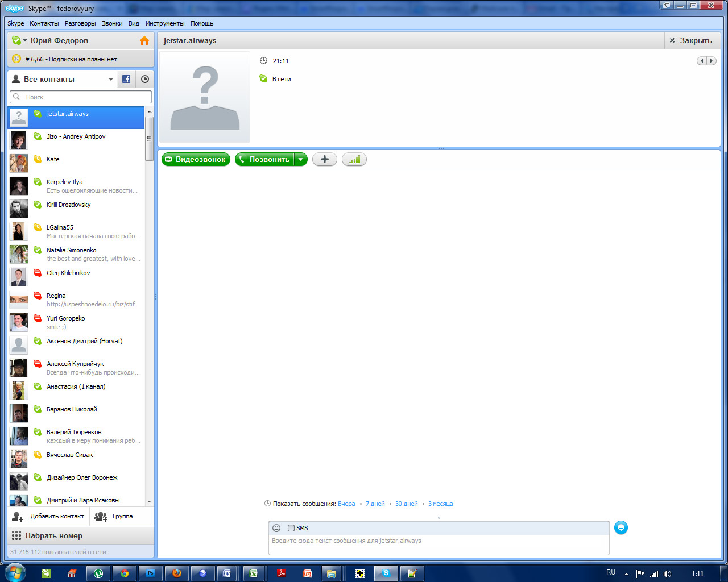The height and width of the screenshot is (582, 728).
Task: Enable the SMS checkbox
Action: click(291, 528)
